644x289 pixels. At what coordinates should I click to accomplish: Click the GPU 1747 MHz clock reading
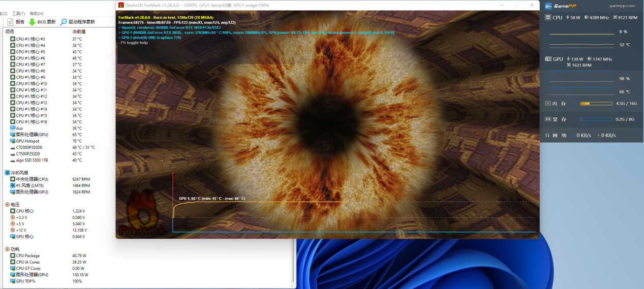[x=600, y=59]
